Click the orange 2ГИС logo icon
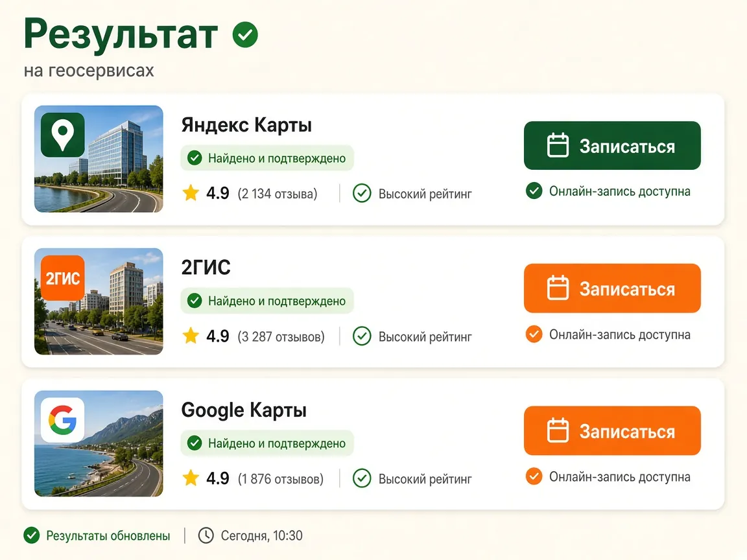Screen dimensions: 747x560 click(63, 277)
